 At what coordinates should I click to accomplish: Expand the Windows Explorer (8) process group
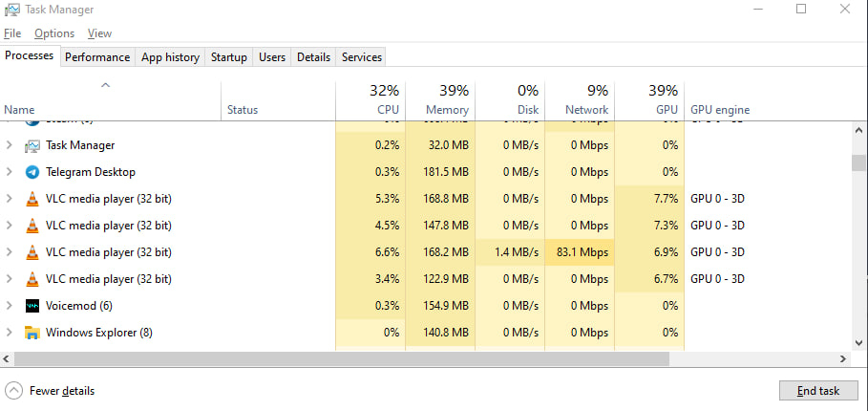pos(10,333)
